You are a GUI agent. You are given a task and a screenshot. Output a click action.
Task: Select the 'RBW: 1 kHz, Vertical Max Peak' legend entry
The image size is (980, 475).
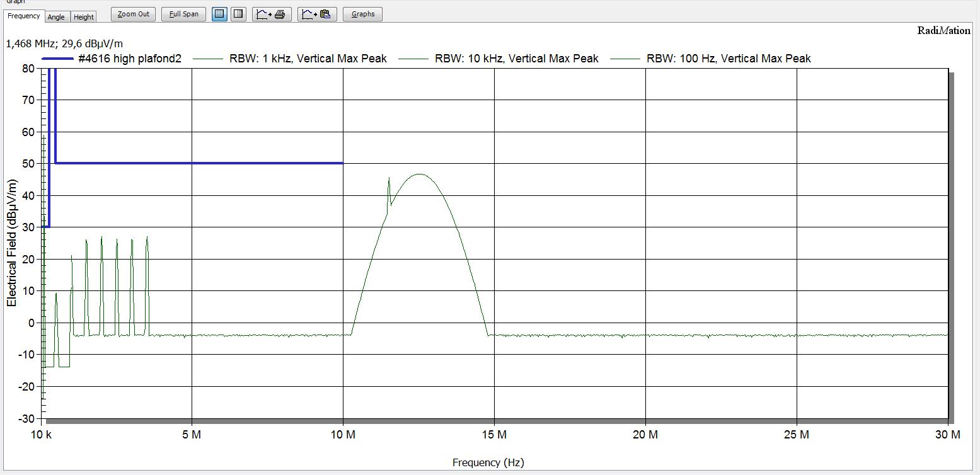291,59
